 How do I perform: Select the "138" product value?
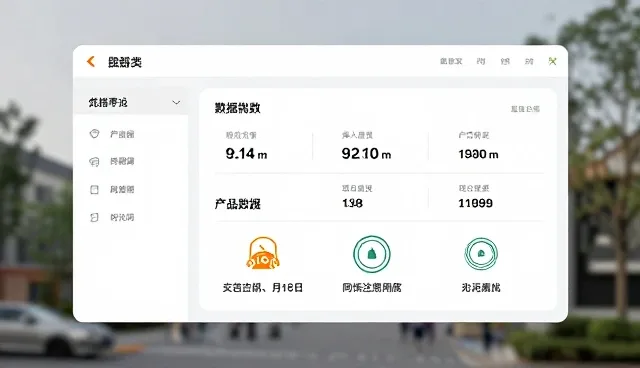[x=352, y=203]
